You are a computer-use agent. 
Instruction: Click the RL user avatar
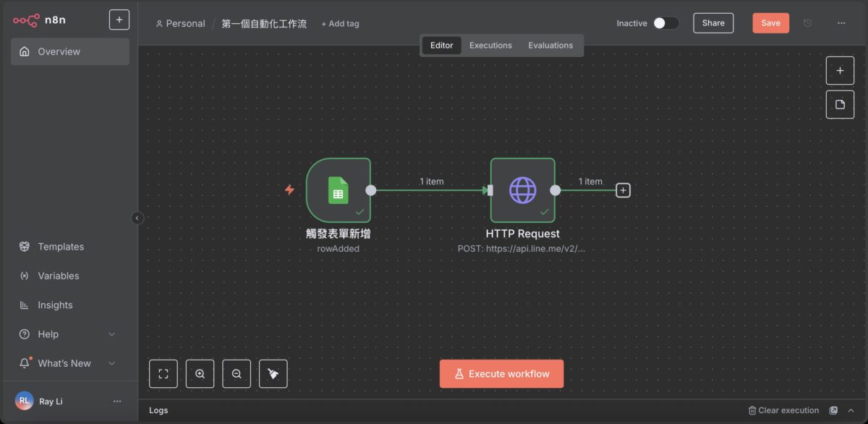click(25, 401)
